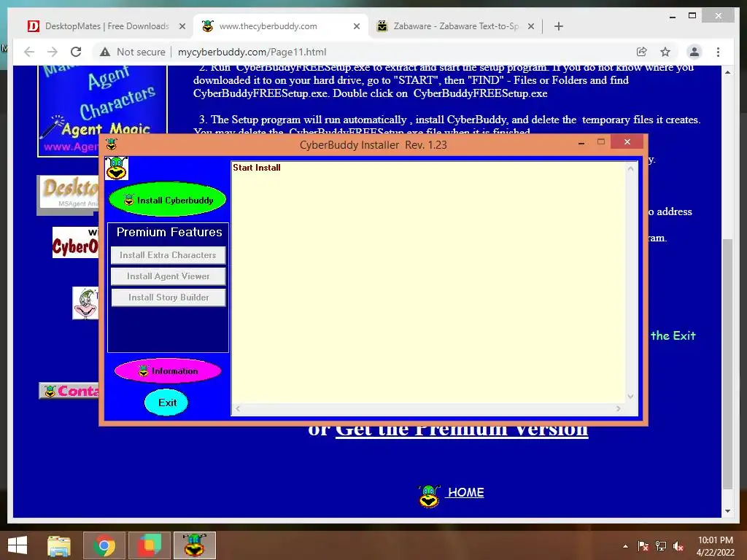Click the Chrome taskbar icon
This screenshot has height=560, width=747.
[104, 545]
